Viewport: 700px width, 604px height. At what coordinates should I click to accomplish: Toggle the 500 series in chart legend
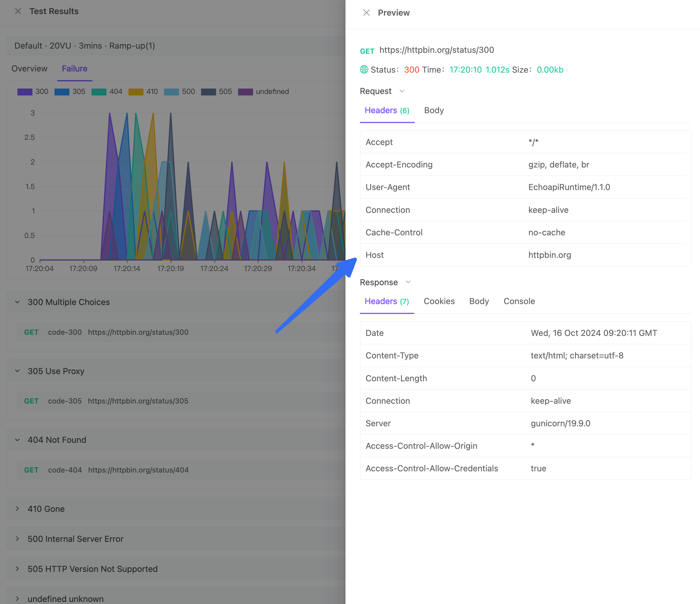(x=179, y=92)
